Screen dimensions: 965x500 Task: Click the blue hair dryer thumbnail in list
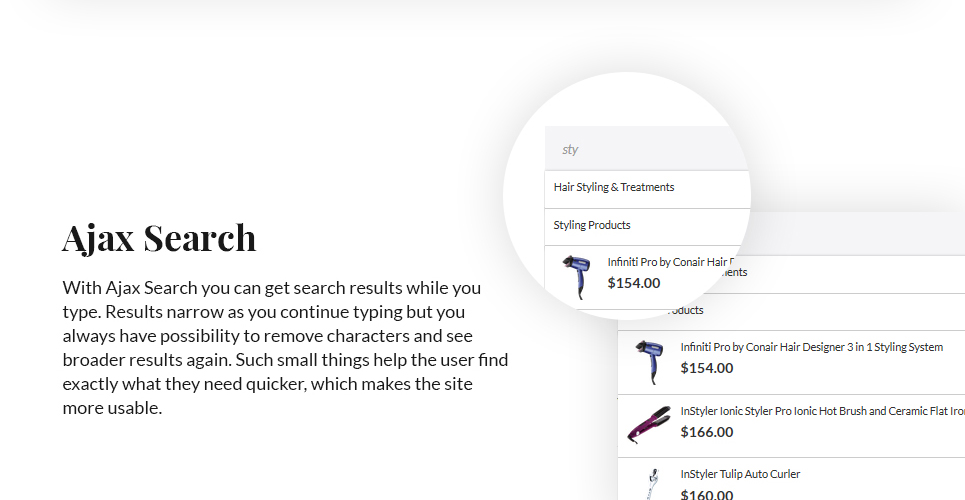pos(649,362)
